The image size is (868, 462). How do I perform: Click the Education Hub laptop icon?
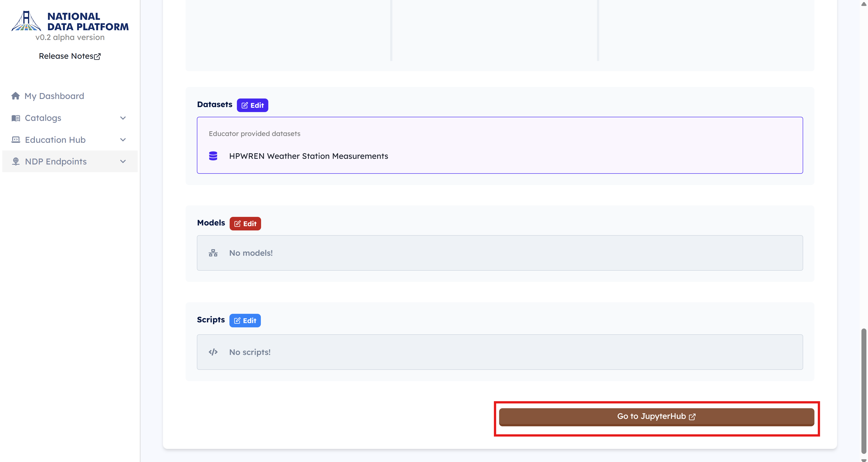coord(16,140)
